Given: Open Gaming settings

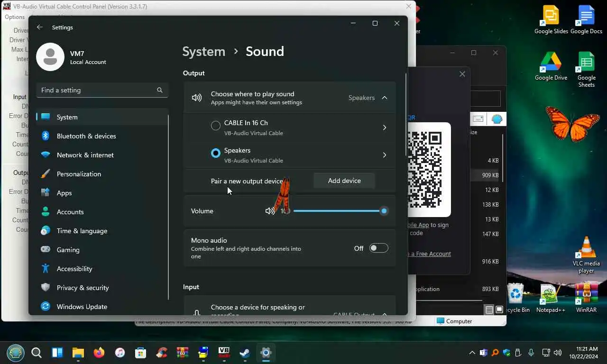Looking at the screenshot, I should click(102, 250).
